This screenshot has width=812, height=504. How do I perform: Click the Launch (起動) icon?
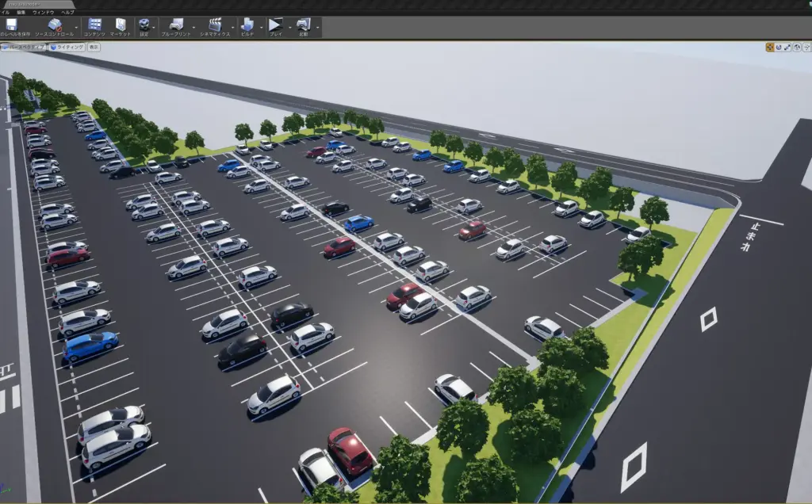(x=303, y=26)
